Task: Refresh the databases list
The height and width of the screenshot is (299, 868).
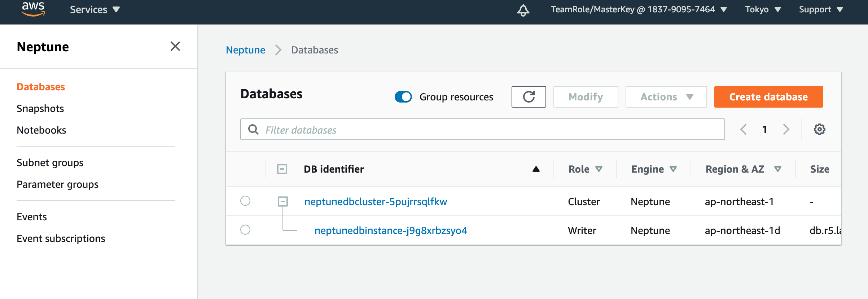Action: point(529,97)
